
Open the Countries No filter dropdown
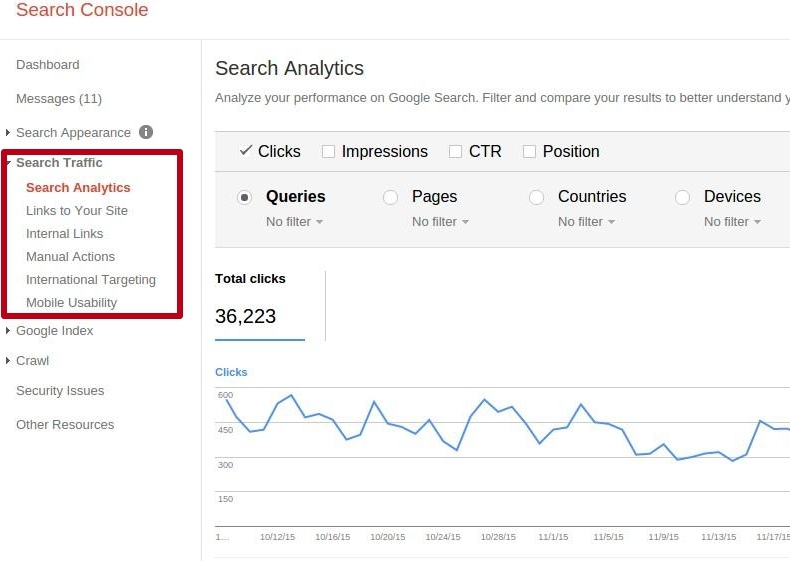coord(586,222)
